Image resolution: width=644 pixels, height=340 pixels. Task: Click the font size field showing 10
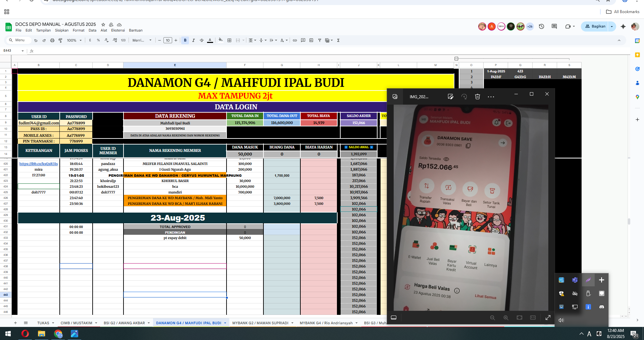(x=168, y=40)
